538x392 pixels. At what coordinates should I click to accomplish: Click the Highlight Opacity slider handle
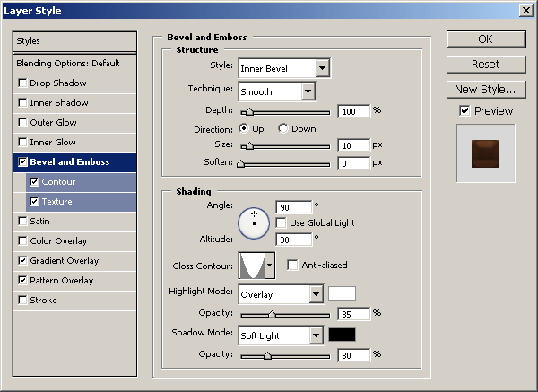pyautogui.click(x=272, y=315)
